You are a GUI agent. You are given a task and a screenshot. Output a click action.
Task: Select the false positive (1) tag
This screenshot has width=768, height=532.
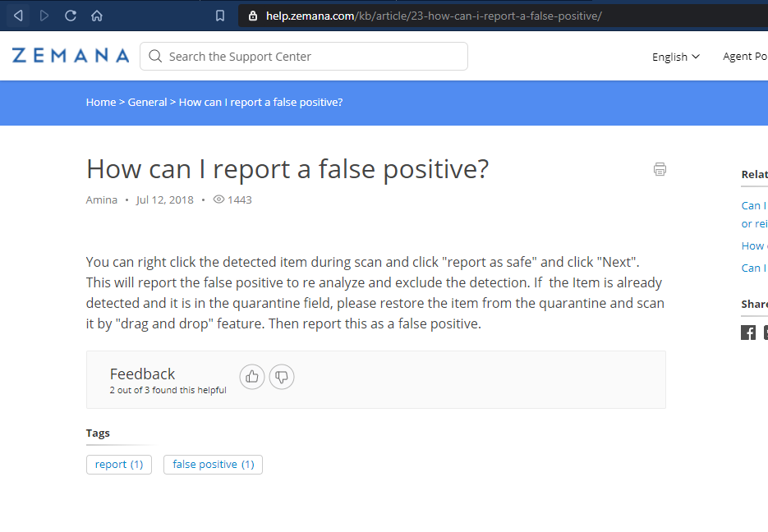pos(213,465)
